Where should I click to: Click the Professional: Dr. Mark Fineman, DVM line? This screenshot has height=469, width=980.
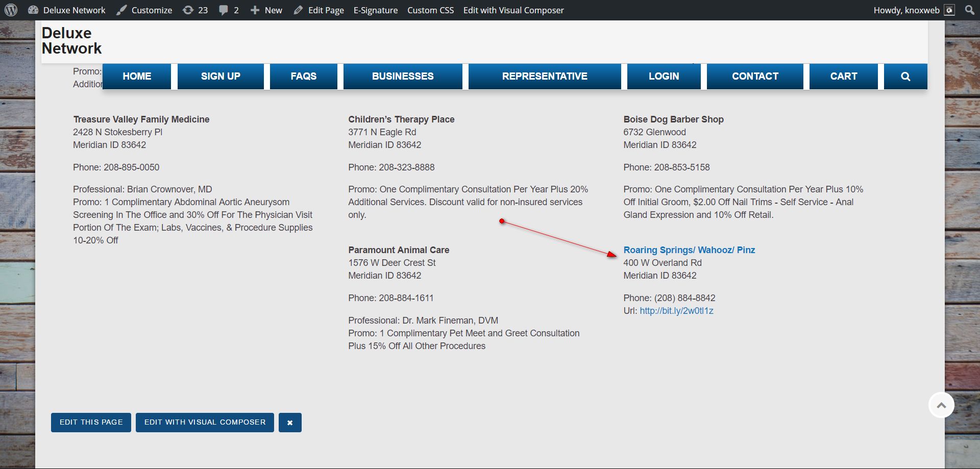pos(423,320)
